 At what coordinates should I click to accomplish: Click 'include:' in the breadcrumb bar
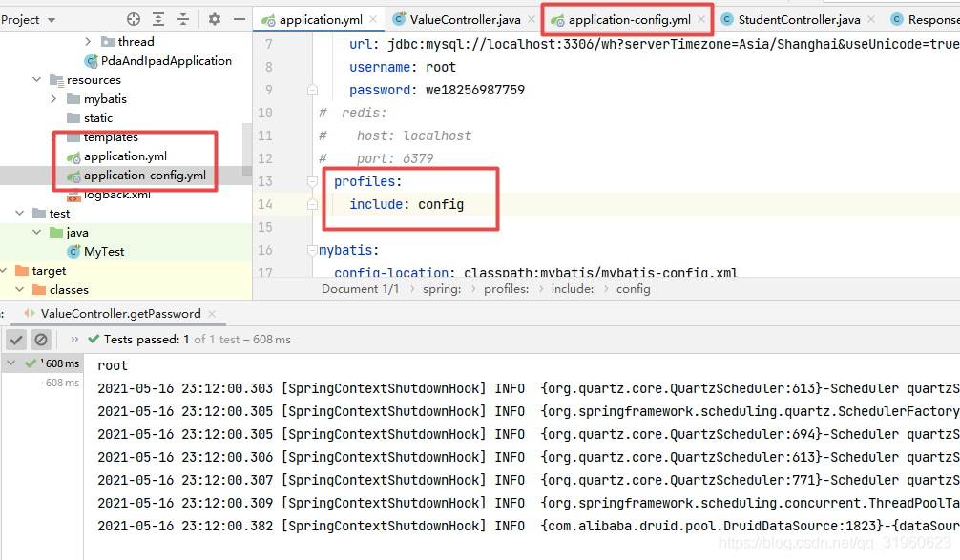tap(573, 289)
